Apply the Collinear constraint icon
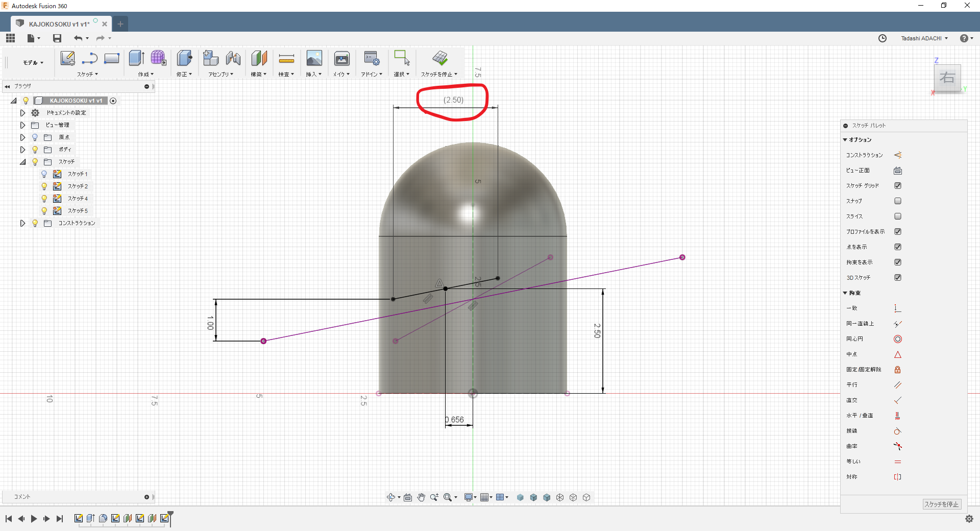The height and width of the screenshot is (531, 980). tap(897, 324)
